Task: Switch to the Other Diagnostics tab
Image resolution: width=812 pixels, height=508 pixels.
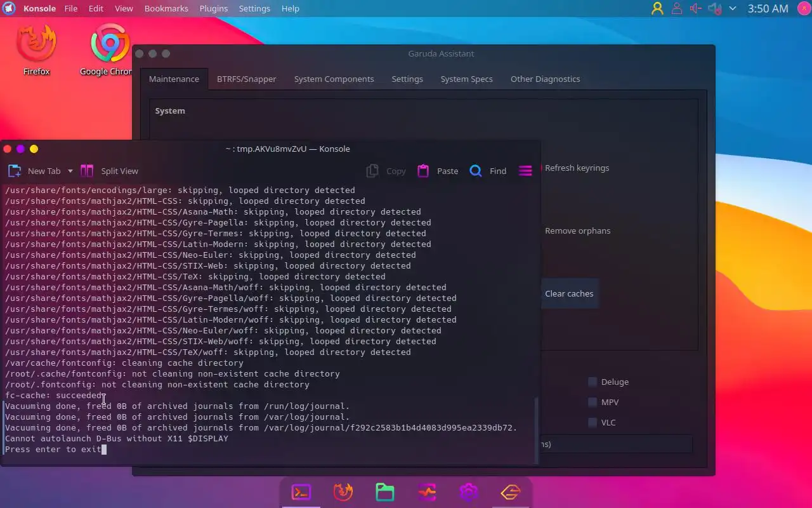Action: [x=545, y=79]
